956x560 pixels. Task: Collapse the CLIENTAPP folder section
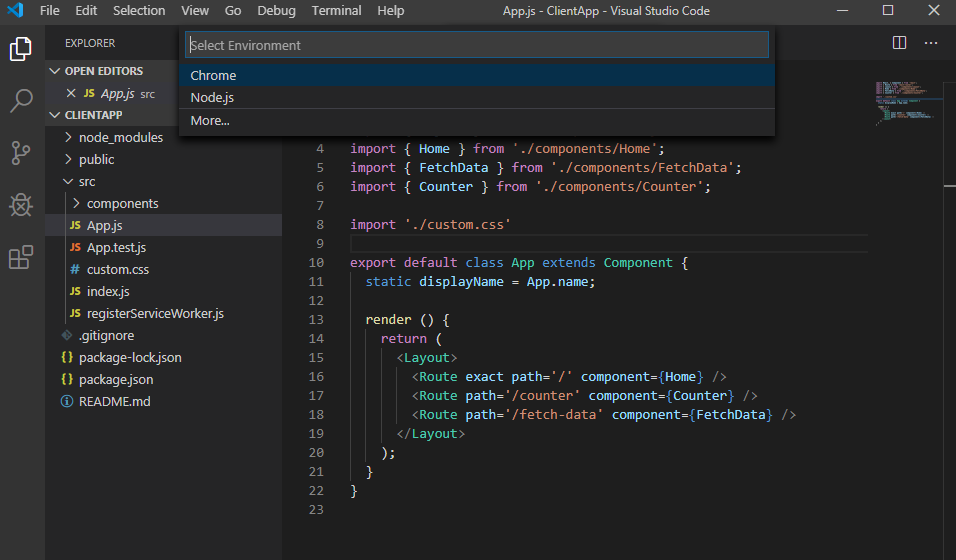click(x=55, y=115)
